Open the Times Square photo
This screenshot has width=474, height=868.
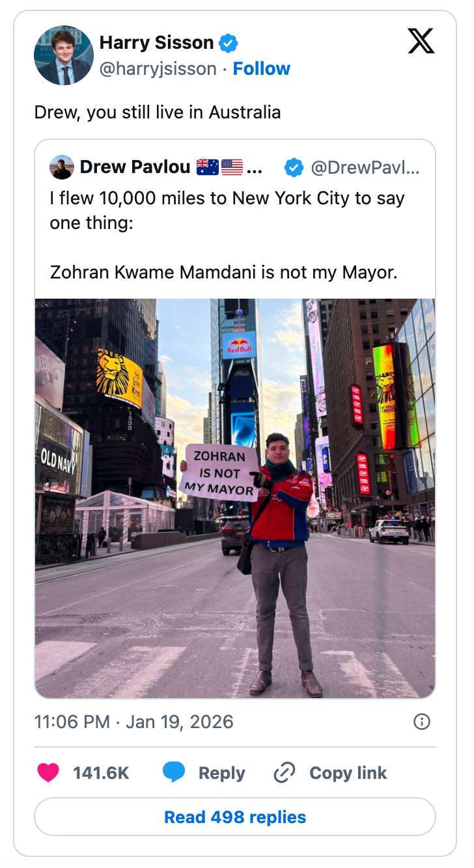[234, 498]
